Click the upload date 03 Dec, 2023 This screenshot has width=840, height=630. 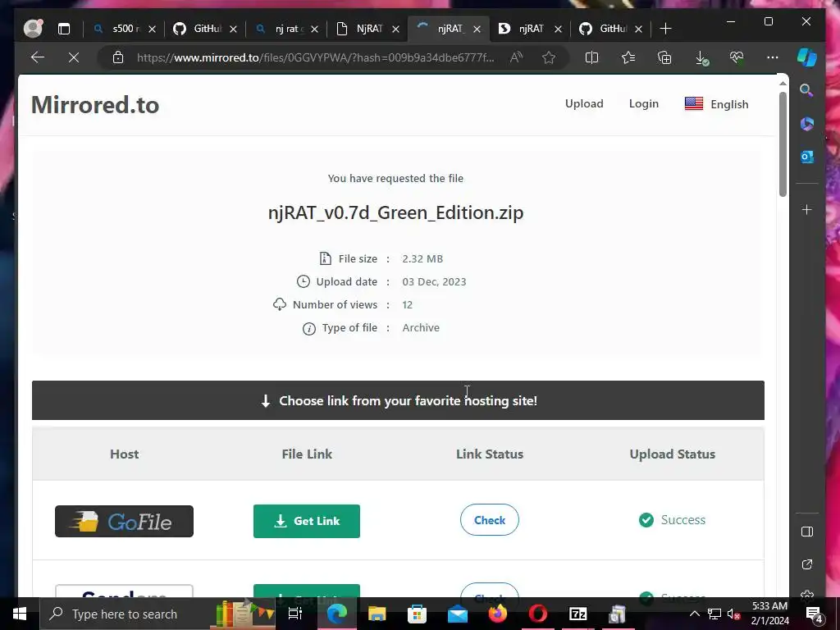(x=435, y=282)
